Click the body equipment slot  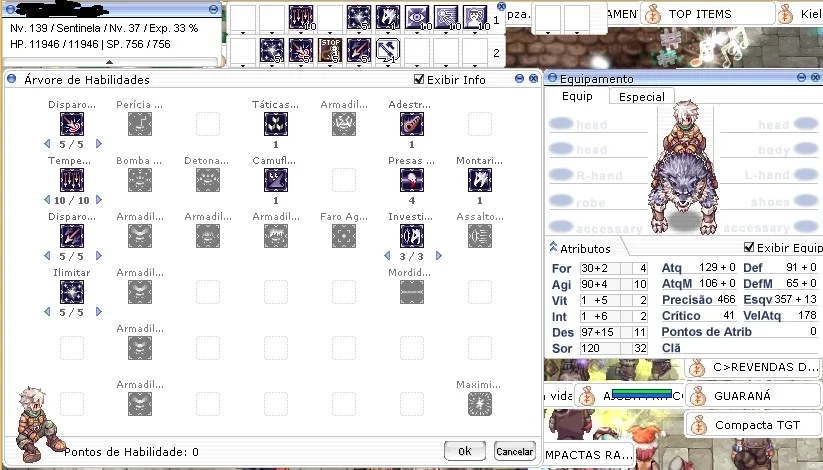[x=768, y=150]
